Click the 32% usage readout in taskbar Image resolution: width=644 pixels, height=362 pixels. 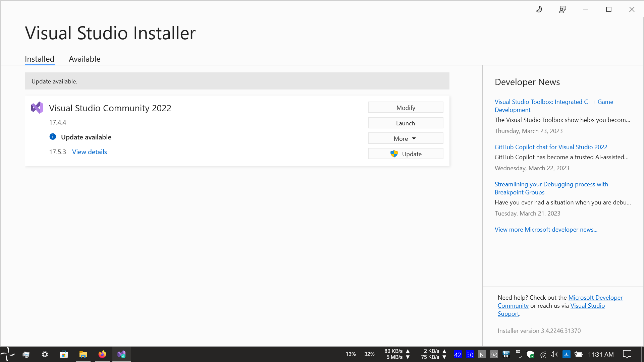point(369,354)
